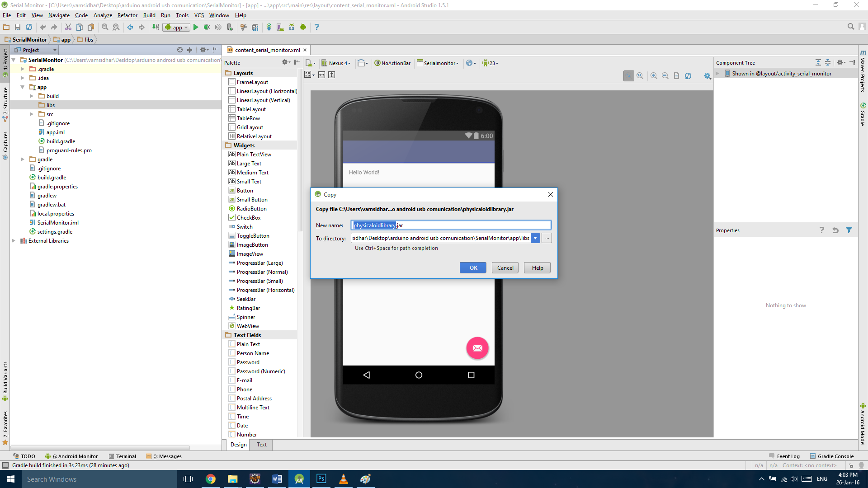Click the Help question mark toolbar icon
Screen dimensions: 868x488
tap(316, 27)
